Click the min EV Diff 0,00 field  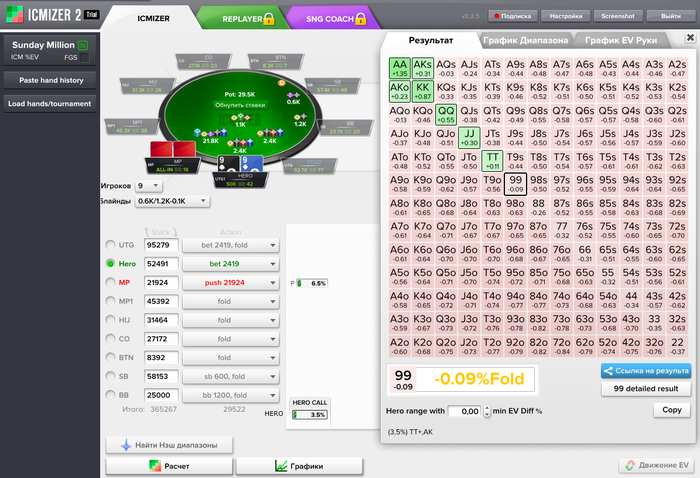pos(465,411)
